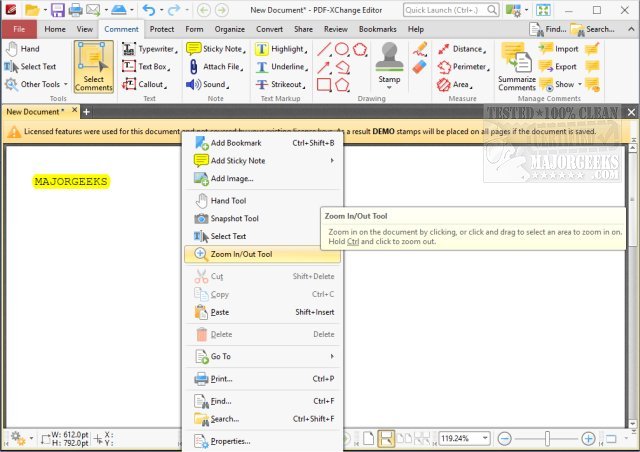Click the Search... button on the ribbon
The height and width of the screenshot is (452, 640).
pyautogui.click(x=593, y=29)
